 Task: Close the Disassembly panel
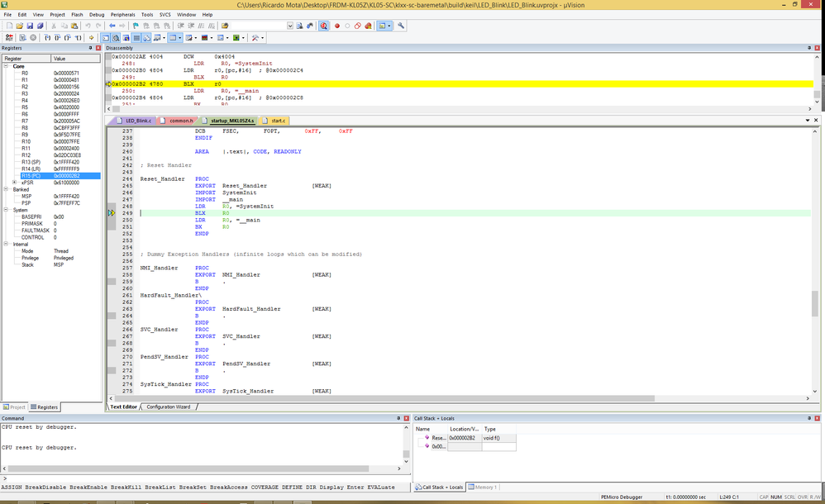click(817, 48)
